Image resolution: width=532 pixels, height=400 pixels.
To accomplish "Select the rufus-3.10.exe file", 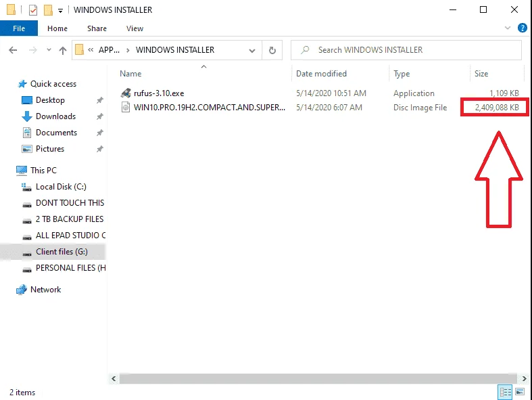I will pos(159,93).
